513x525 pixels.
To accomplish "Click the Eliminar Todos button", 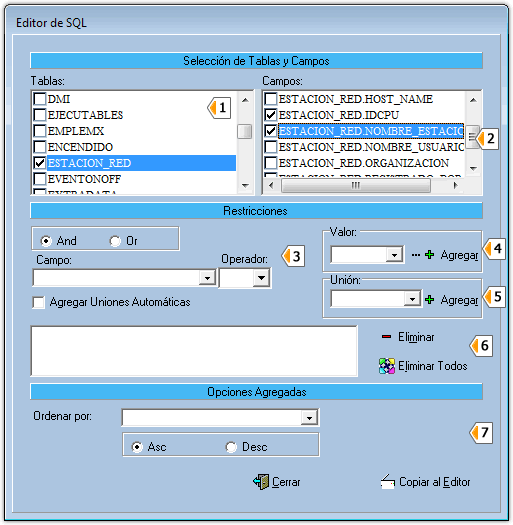I will pos(423,366).
